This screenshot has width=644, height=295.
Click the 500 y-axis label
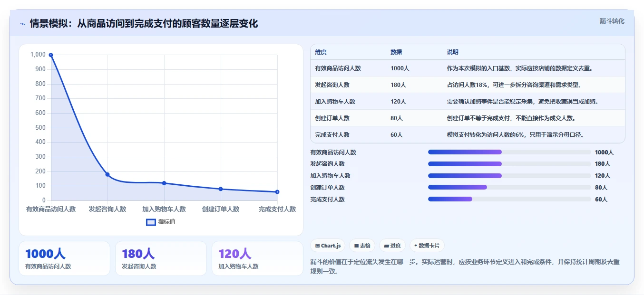pos(40,128)
